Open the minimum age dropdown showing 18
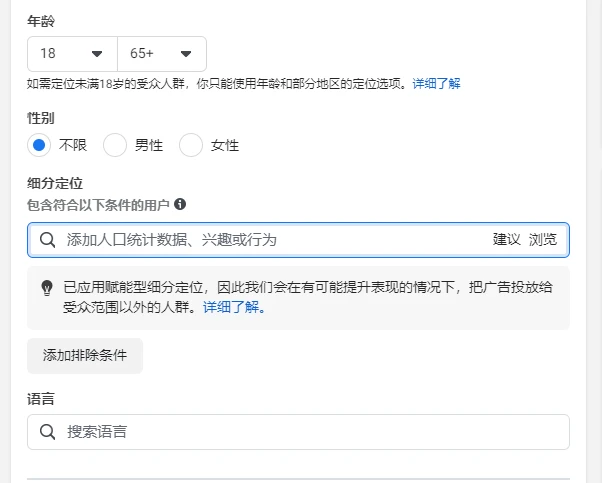 (x=72, y=54)
